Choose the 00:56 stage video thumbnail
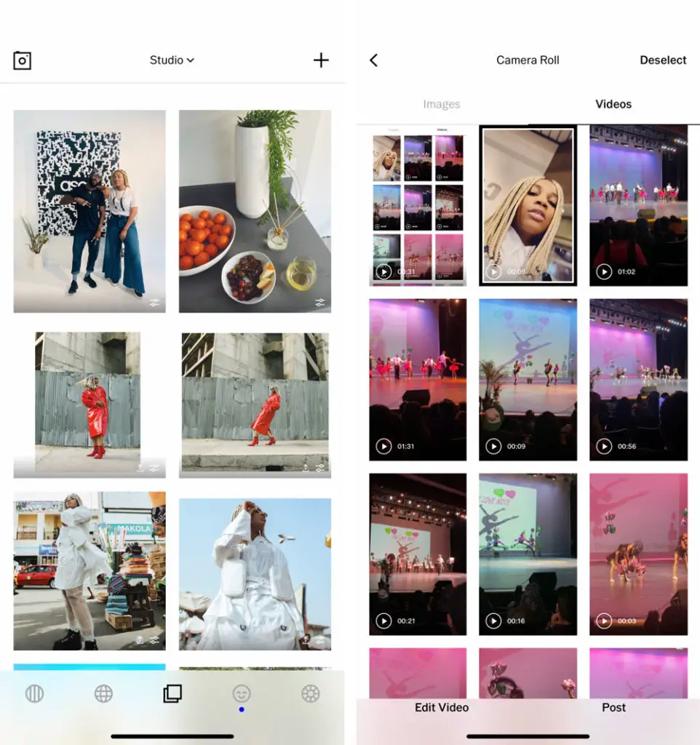Screen dimensions: 700x745 point(638,382)
